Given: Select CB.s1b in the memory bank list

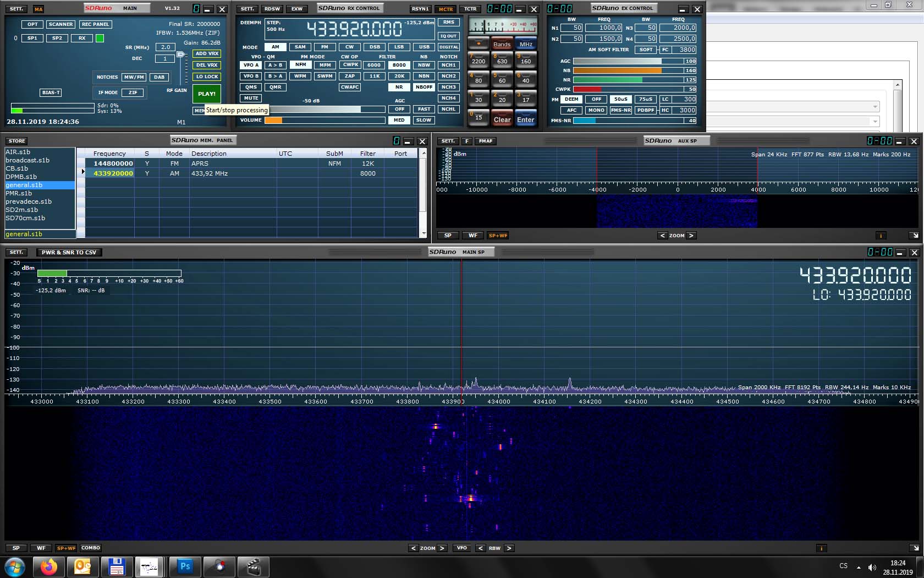Looking at the screenshot, I should tap(17, 168).
